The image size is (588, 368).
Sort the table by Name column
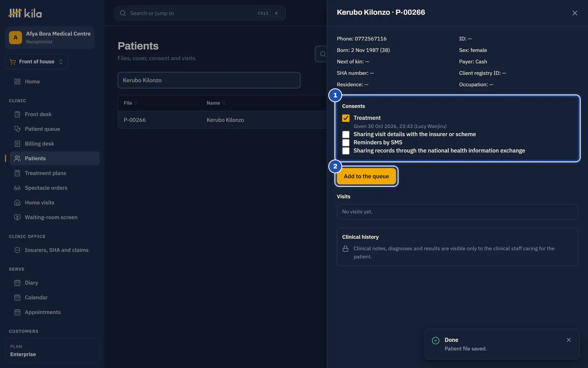point(216,103)
